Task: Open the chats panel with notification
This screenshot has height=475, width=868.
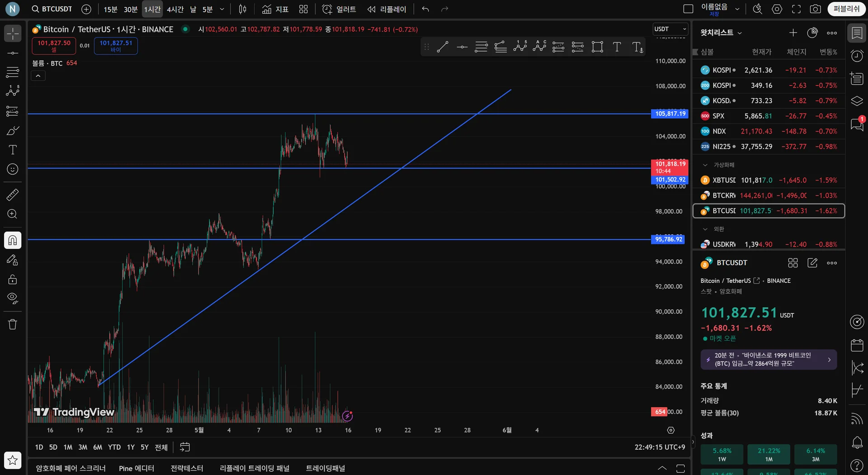Action: pos(857,124)
